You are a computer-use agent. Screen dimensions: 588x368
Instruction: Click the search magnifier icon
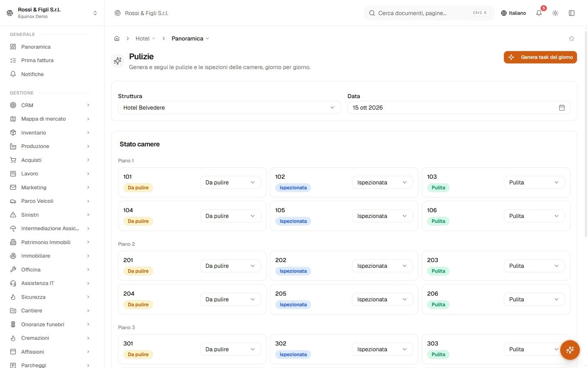pos(372,13)
